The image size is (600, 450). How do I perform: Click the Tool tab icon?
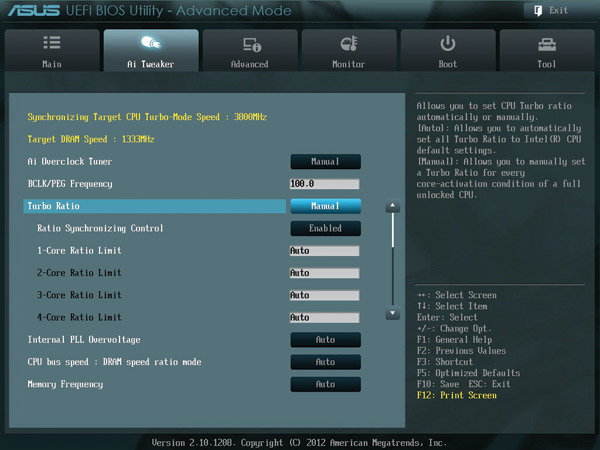click(547, 45)
